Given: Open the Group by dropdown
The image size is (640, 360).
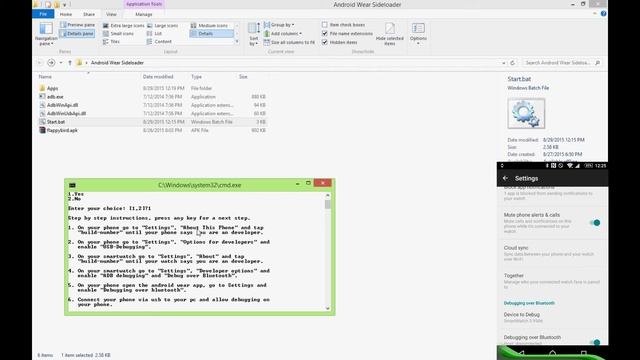Looking at the screenshot, I should pyautogui.click(x=279, y=25).
